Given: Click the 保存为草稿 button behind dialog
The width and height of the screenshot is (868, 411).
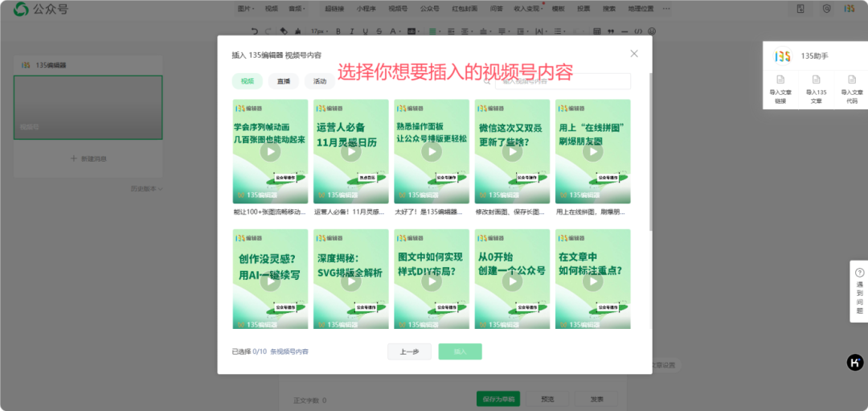Looking at the screenshot, I should coord(498,400).
